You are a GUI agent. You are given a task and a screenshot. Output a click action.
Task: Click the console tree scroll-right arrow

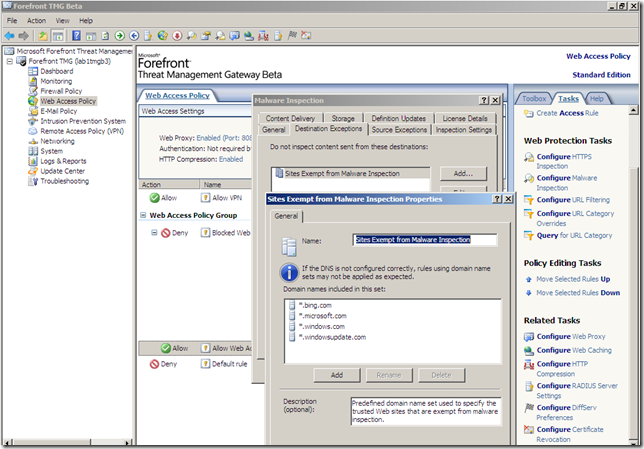coord(128,442)
